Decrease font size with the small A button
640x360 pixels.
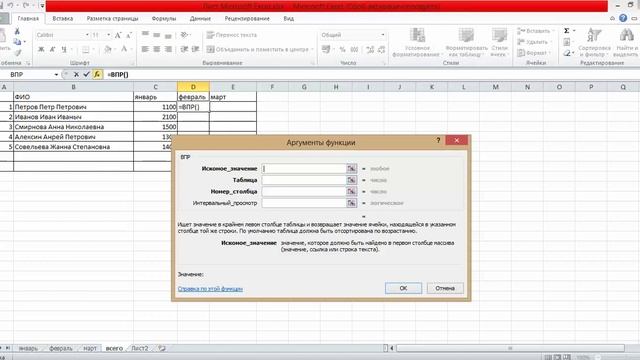tap(129, 35)
